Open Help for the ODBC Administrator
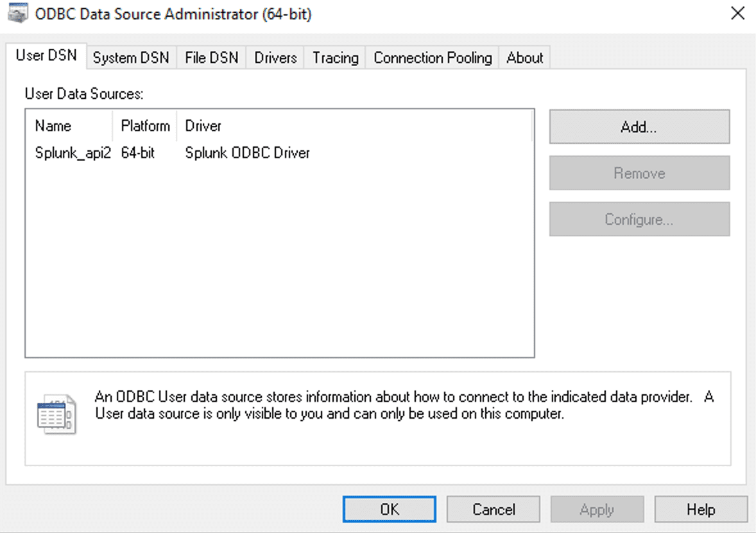756x533 pixels. [701, 509]
